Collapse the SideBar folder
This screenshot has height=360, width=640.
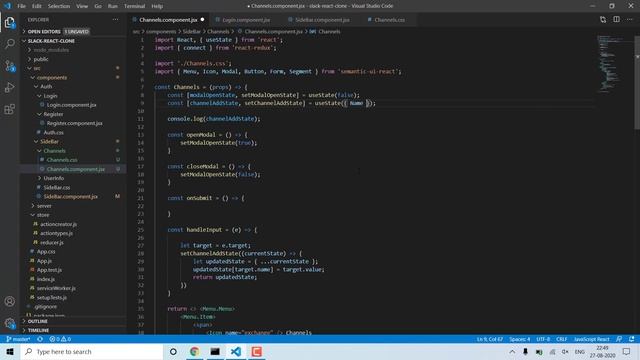coord(49,142)
